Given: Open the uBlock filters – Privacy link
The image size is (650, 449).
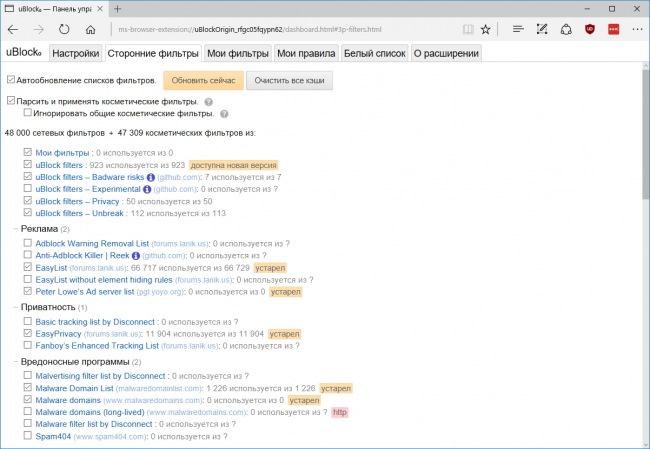Looking at the screenshot, I should (x=77, y=201).
